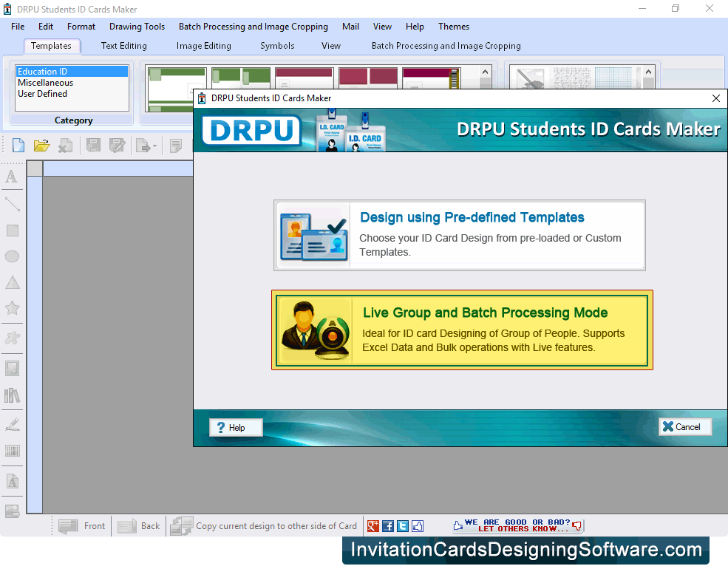Screen dimensions: 728x566
Task: Click the thumbs-up like icon
Action: 418,526
